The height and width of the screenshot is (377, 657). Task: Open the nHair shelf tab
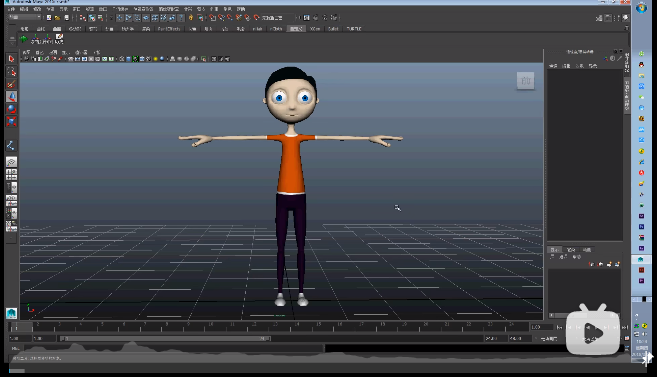258,28
